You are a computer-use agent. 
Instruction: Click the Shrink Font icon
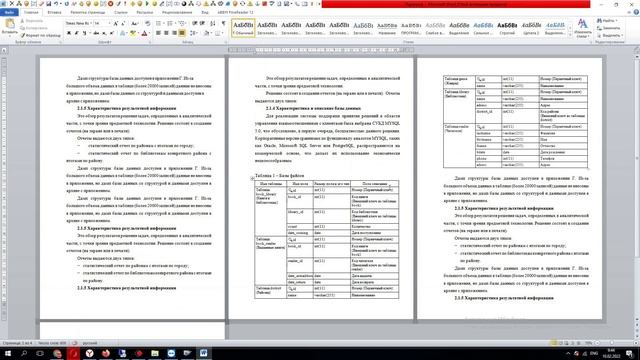(123, 23)
